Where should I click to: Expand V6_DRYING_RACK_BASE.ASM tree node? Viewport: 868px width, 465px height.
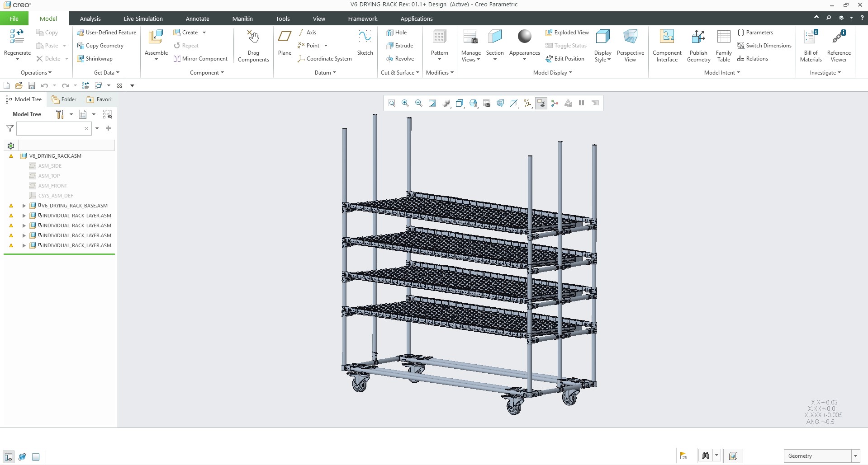pyautogui.click(x=24, y=206)
